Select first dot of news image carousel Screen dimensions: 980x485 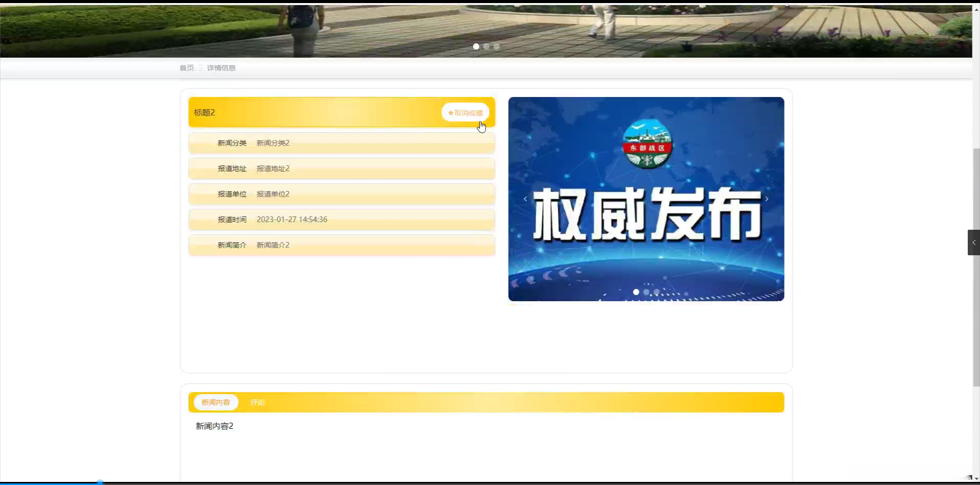click(636, 292)
